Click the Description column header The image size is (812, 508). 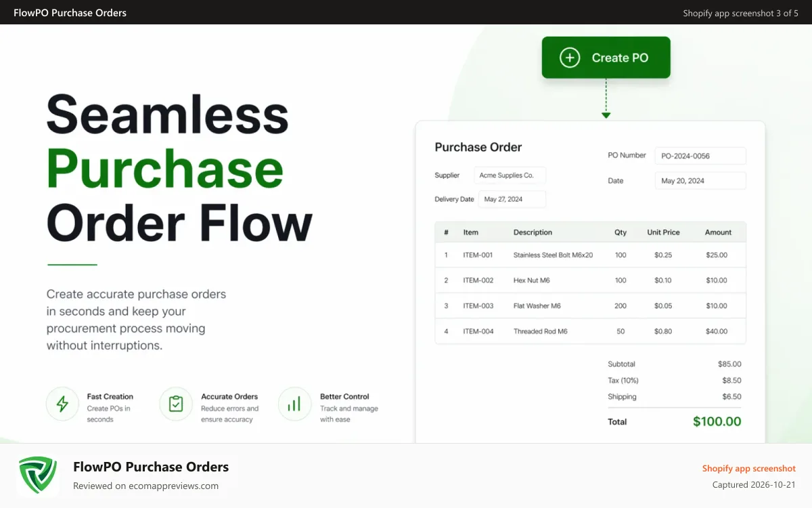pyautogui.click(x=533, y=232)
